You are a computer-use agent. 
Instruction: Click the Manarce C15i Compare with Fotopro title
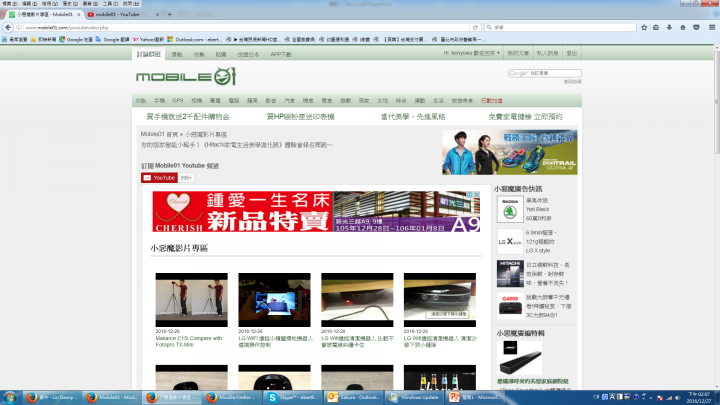[x=189, y=341]
